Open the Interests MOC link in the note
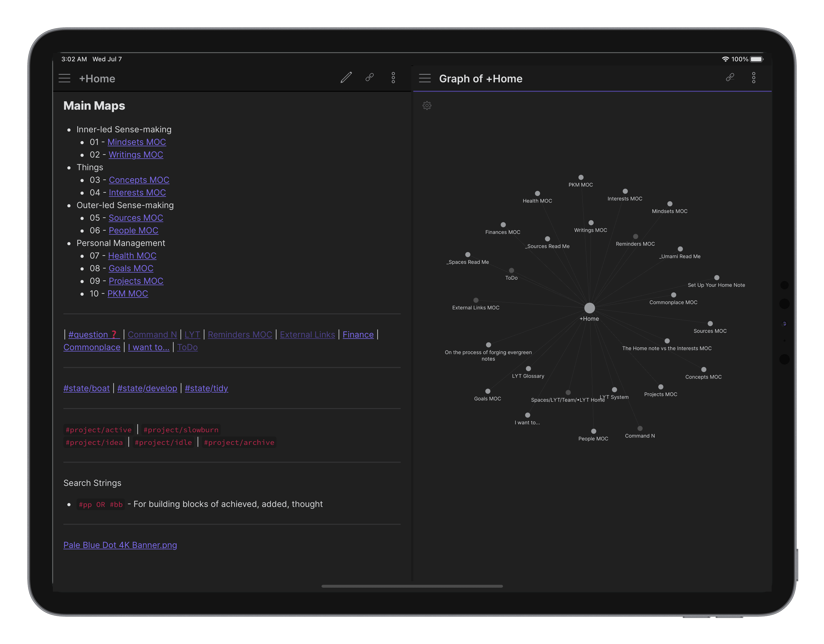Screen dimensions: 824x644 [137, 193]
